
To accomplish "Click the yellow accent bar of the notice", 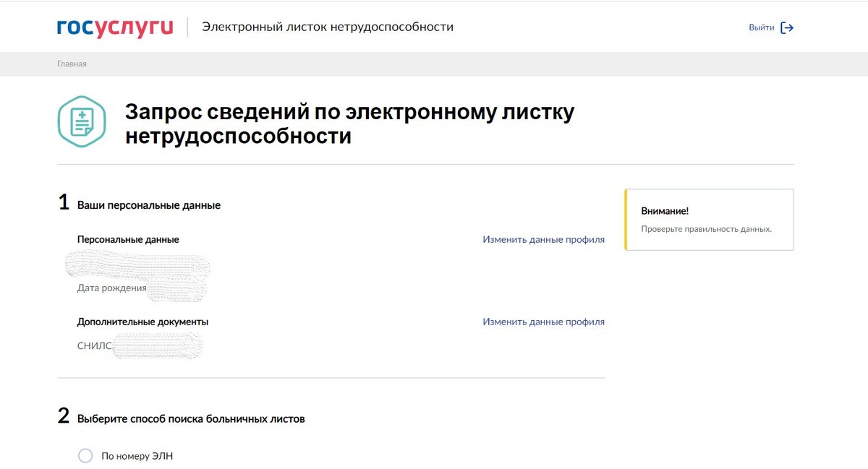I will [x=626, y=218].
